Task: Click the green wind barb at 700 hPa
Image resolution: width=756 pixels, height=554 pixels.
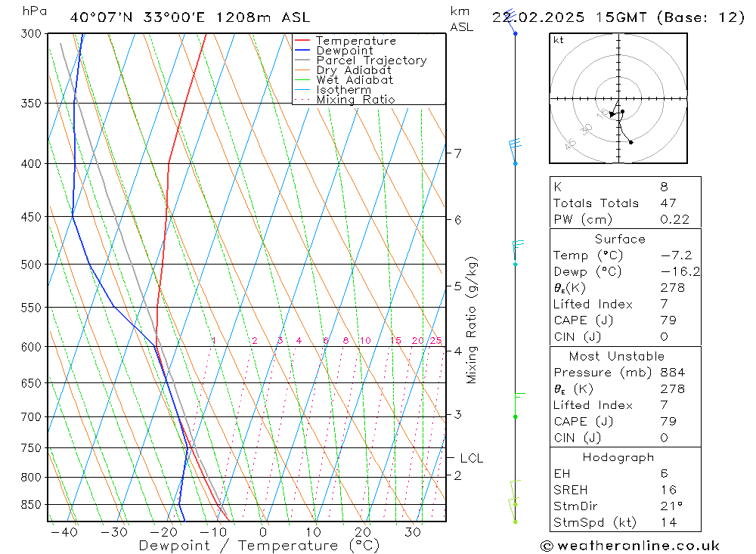Action: (519, 405)
